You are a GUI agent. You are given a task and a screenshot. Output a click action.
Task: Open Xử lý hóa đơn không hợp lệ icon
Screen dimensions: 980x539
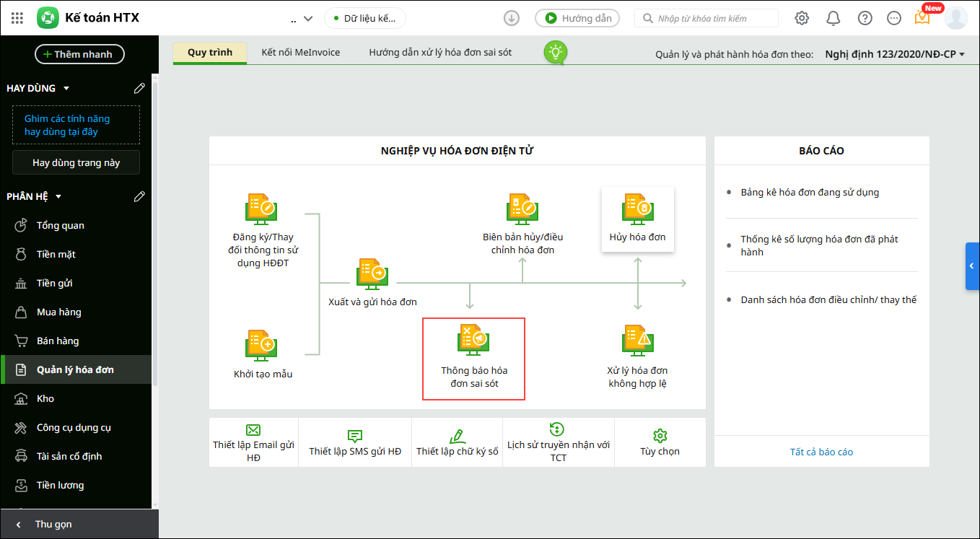[637, 340]
